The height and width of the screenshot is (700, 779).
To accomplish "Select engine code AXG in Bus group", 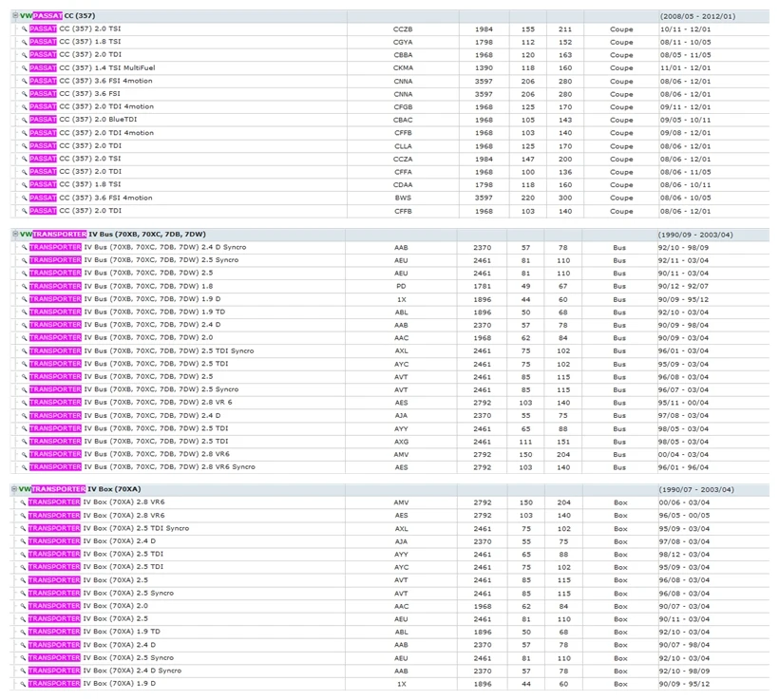I will click(x=402, y=441).
